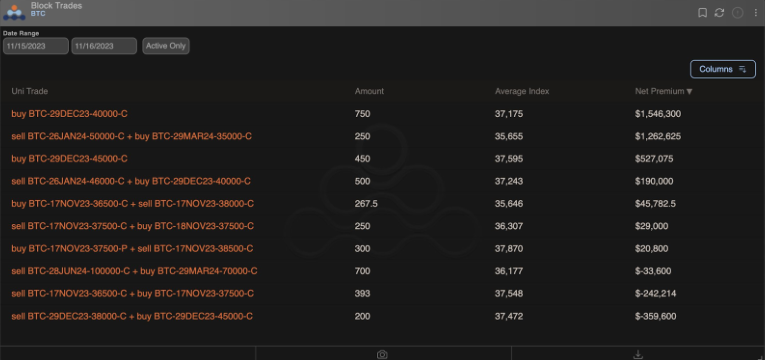765x360 pixels.
Task: Click the net premium $527,075
Action: (x=654, y=159)
